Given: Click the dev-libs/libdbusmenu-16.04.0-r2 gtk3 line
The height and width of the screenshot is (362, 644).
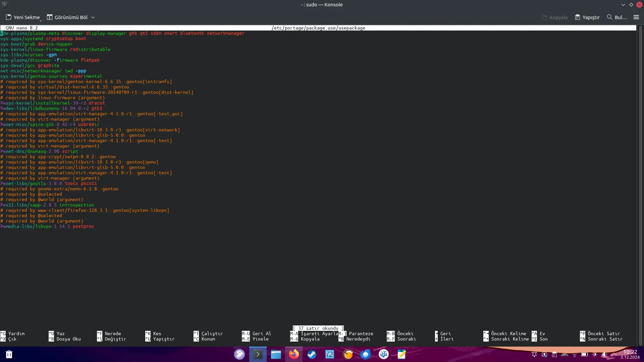Looking at the screenshot, I should pyautogui.click(x=51, y=108).
